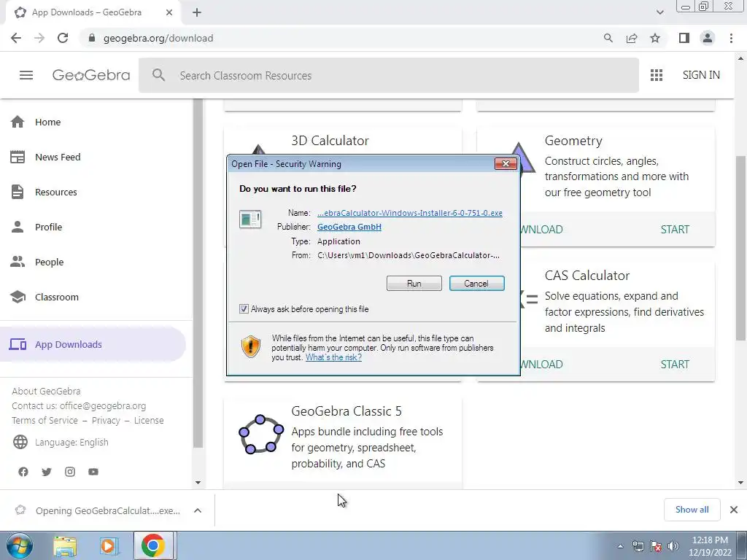Open a new tab with plus button
This screenshot has width=747, height=560.
[x=197, y=12]
